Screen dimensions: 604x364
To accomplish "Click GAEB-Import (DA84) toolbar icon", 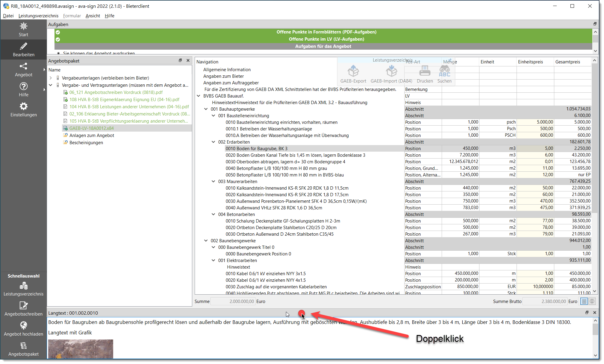I will [x=391, y=71].
